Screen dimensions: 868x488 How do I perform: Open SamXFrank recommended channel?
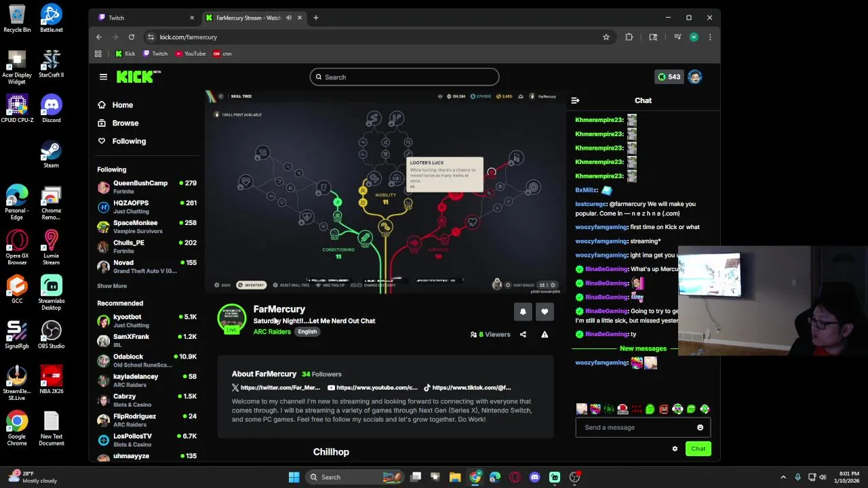pyautogui.click(x=146, y=341)
